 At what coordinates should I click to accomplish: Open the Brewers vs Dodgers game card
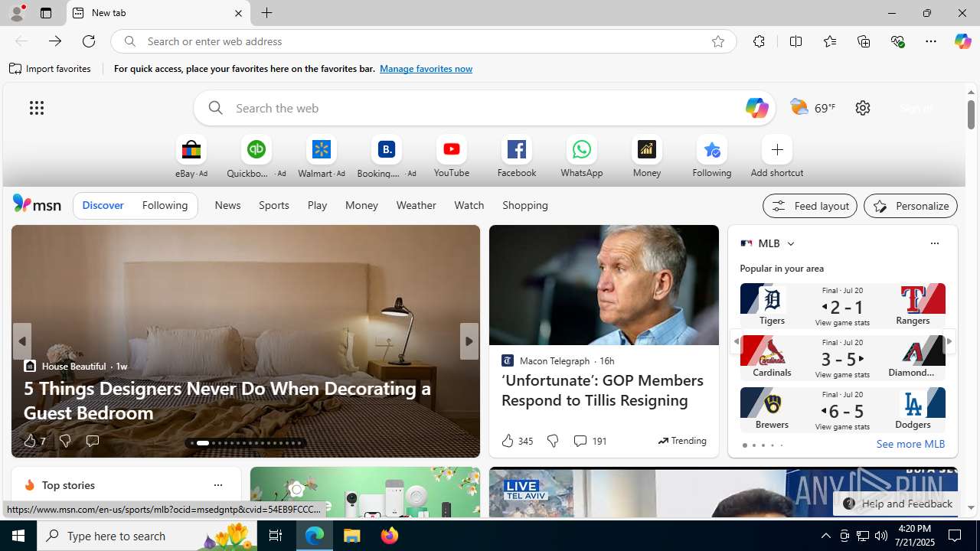click(x=842, y=409)
